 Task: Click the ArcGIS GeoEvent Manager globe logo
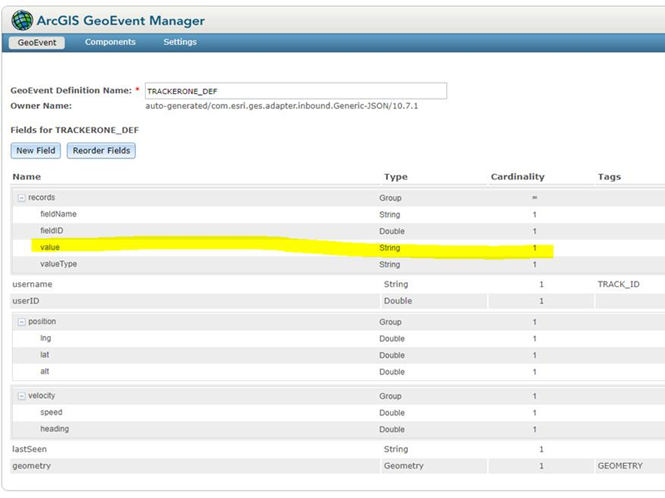[22, 20]
